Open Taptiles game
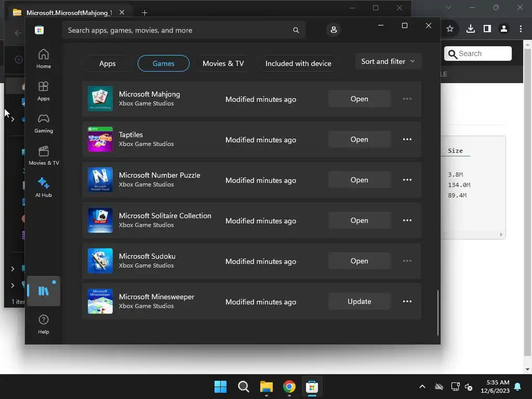The width and height of the screenshot is (532, 399). coord(360,139)
